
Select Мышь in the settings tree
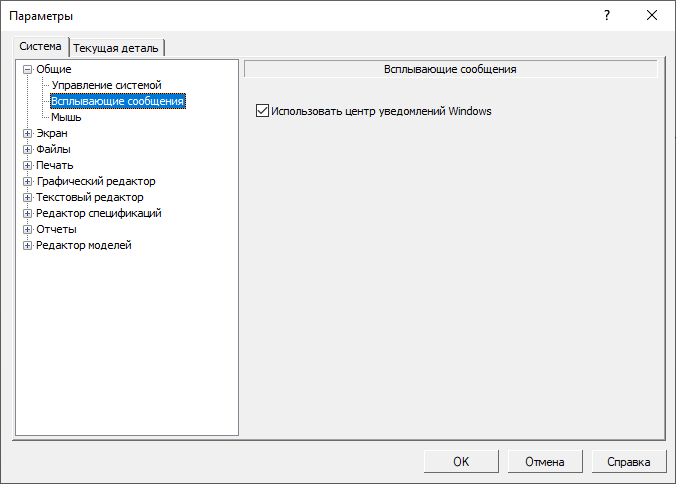(x=66, y=118)
